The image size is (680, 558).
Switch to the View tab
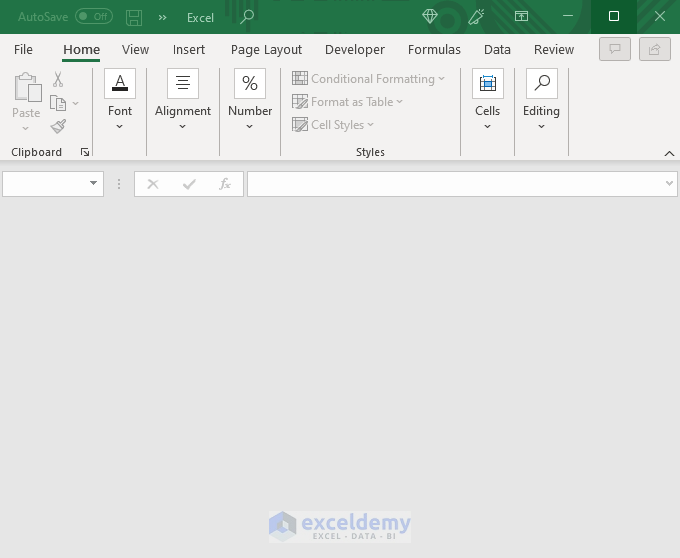[x=135, y=49]
